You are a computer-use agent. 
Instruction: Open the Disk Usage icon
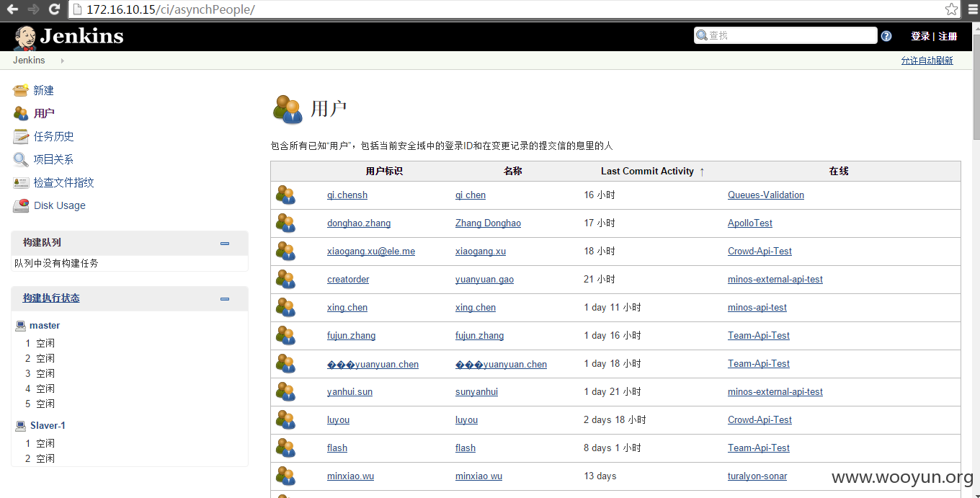pos(21,205)
